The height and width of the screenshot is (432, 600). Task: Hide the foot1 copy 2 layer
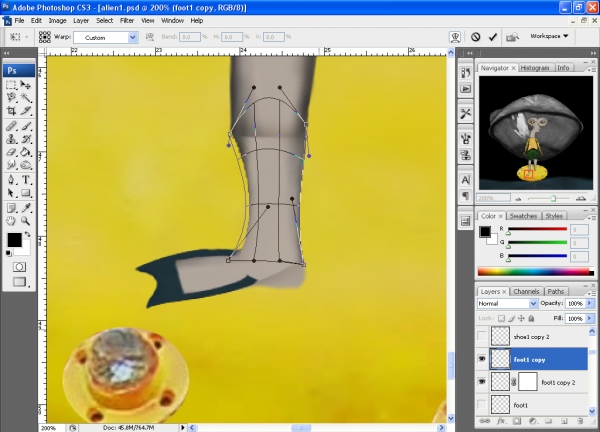482,381
